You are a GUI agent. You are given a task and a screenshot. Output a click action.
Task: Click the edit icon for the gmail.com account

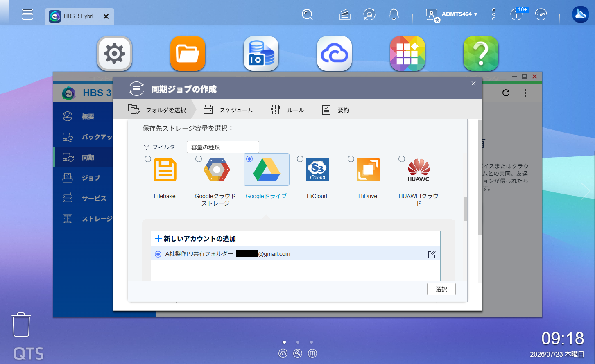[x=432, y=254]
